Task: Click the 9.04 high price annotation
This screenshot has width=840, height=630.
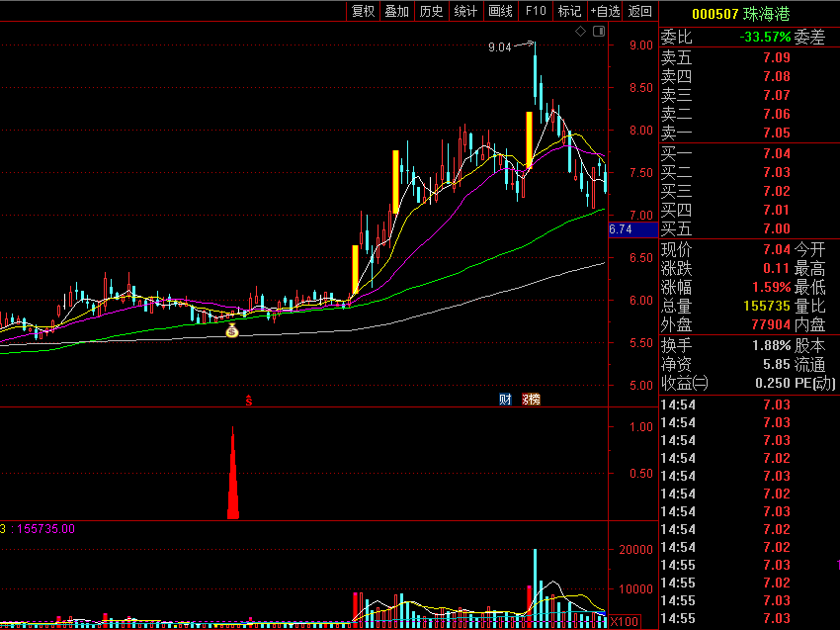Action: [500, 47]
